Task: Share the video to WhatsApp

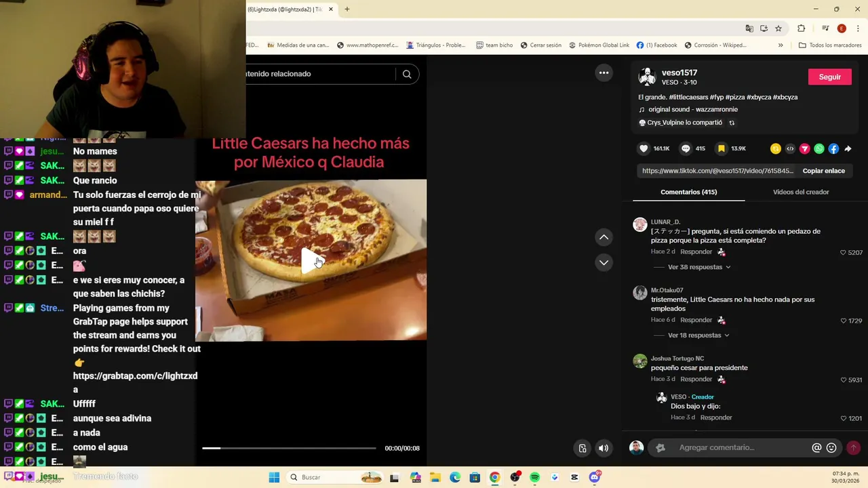Action: tap(819, 148)
